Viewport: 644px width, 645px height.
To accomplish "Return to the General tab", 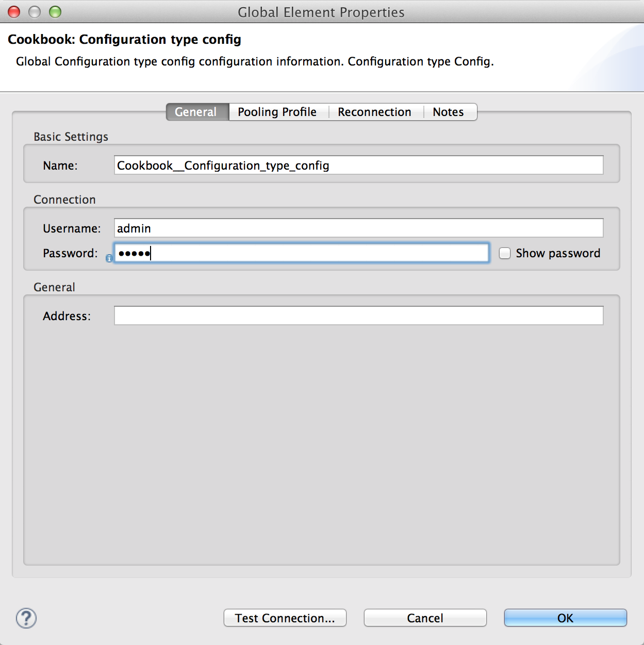I will (196, 112).
